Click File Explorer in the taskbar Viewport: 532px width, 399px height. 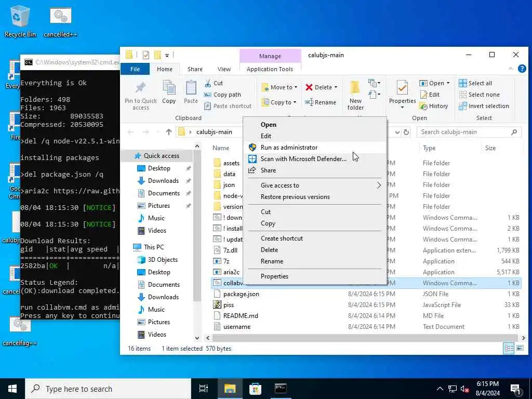pyautogui.click(x=230, y=389)
